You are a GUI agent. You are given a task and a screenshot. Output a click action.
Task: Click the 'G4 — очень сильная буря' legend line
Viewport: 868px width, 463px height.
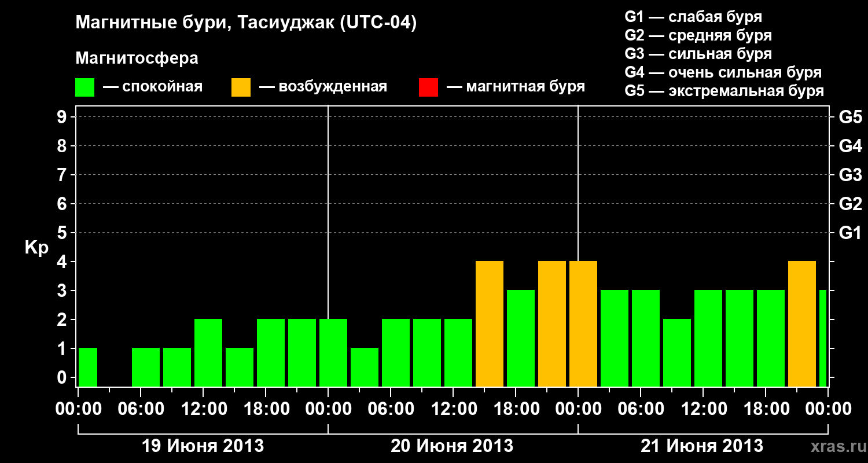coord(723,72)
